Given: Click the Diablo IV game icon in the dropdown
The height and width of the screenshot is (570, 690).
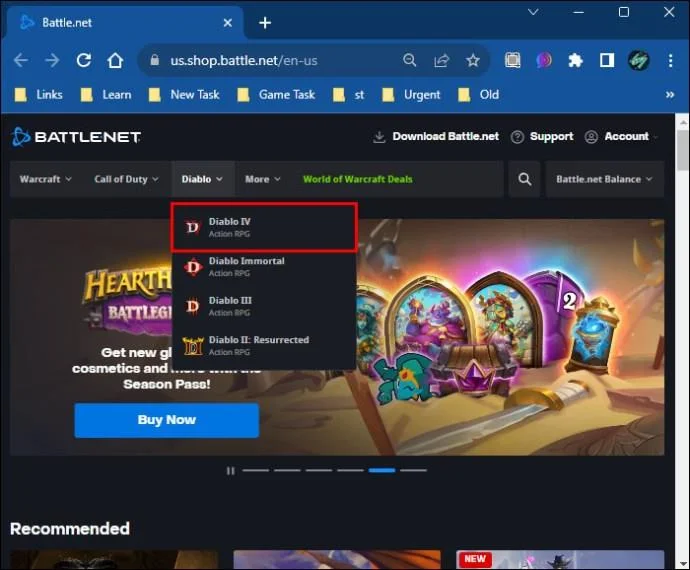Looking at the screenshot, I should coord(193,227).
